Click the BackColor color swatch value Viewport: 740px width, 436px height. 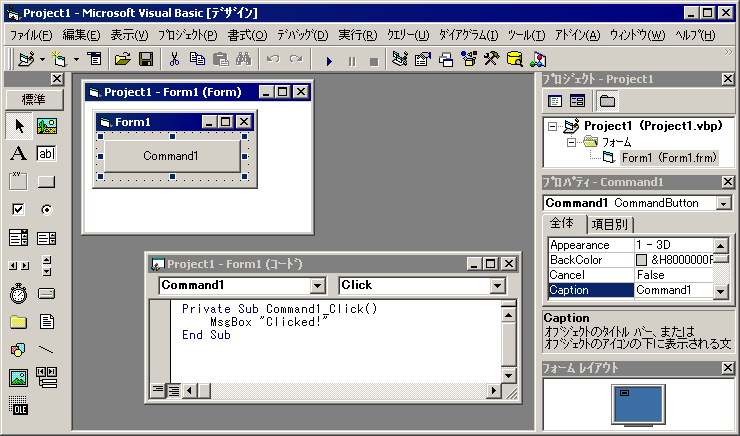click(x=641, y=260)
